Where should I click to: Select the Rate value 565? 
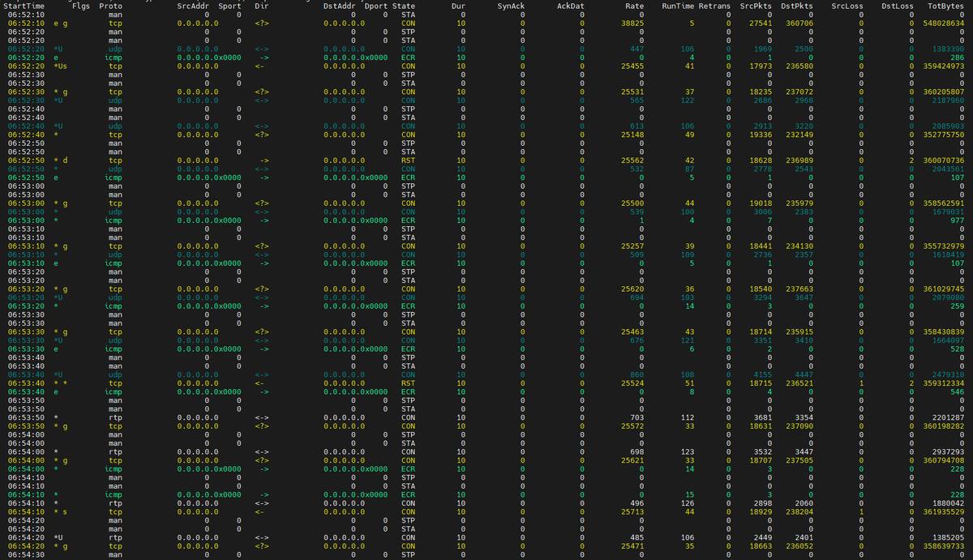(x=637, y=100)
